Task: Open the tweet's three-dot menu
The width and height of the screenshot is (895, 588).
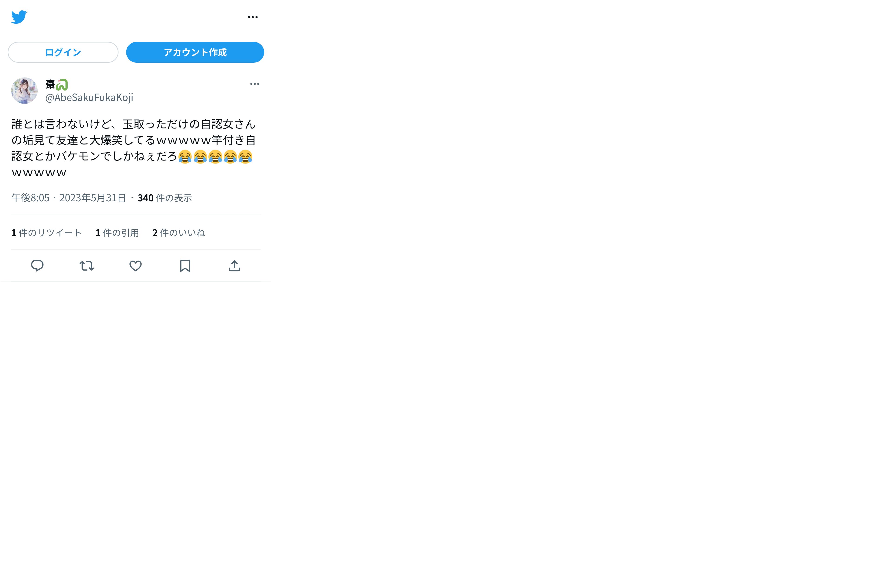Action: click(255, 84)
